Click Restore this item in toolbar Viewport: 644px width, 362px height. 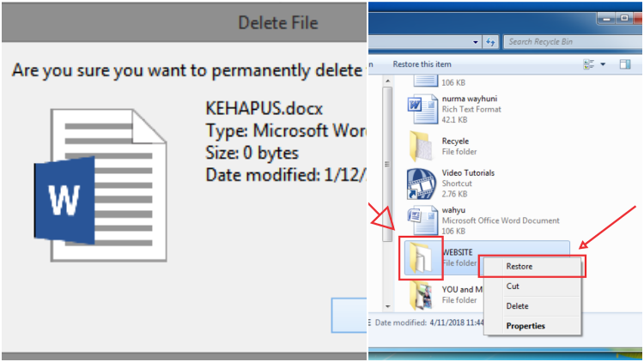[x=422, y=64]
